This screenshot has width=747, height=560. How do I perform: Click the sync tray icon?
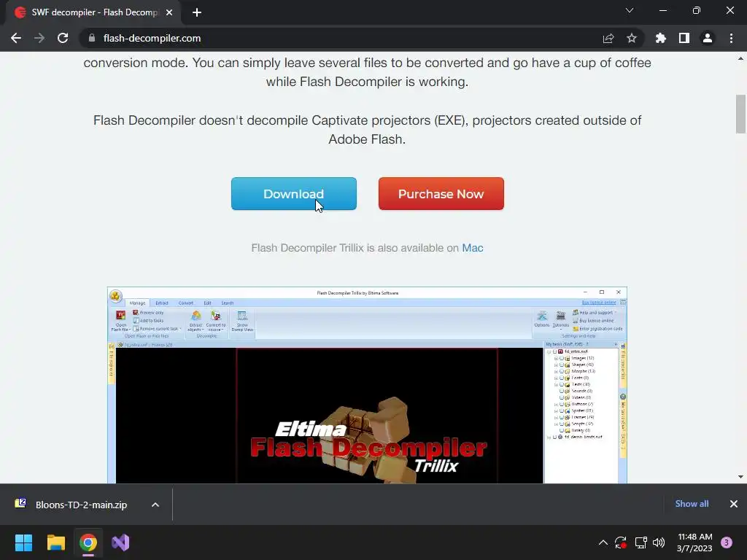tap(621, 542)
